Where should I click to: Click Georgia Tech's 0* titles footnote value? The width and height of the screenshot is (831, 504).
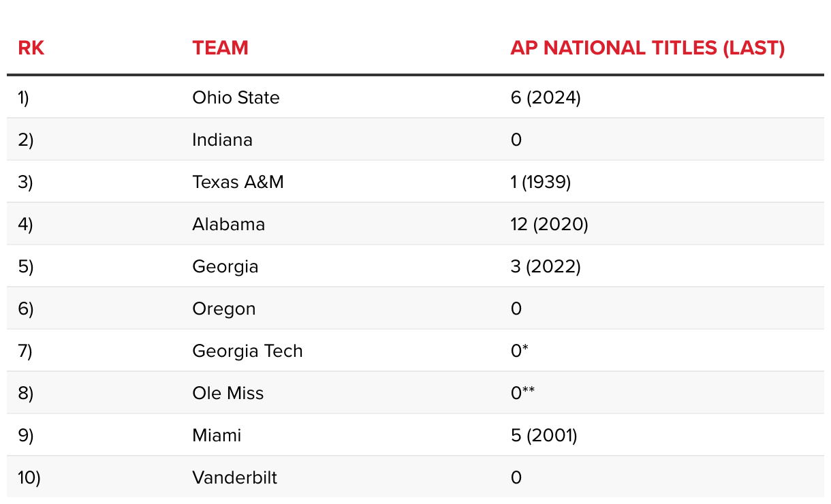pos(520,351)
